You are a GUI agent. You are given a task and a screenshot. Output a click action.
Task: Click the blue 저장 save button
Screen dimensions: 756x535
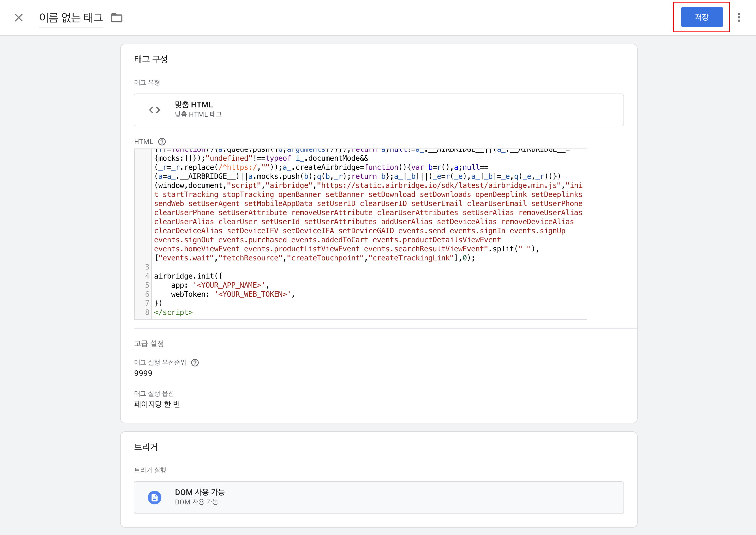tap(702, 17)
